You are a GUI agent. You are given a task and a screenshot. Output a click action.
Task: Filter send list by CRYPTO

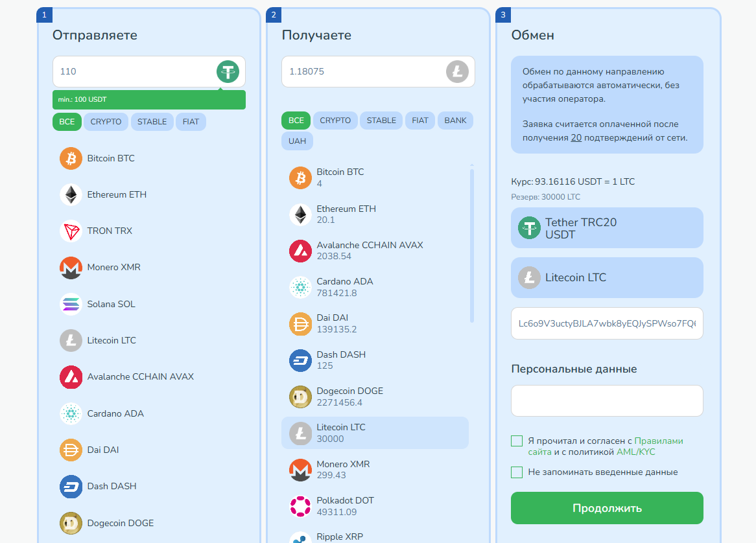pos(106,121)
